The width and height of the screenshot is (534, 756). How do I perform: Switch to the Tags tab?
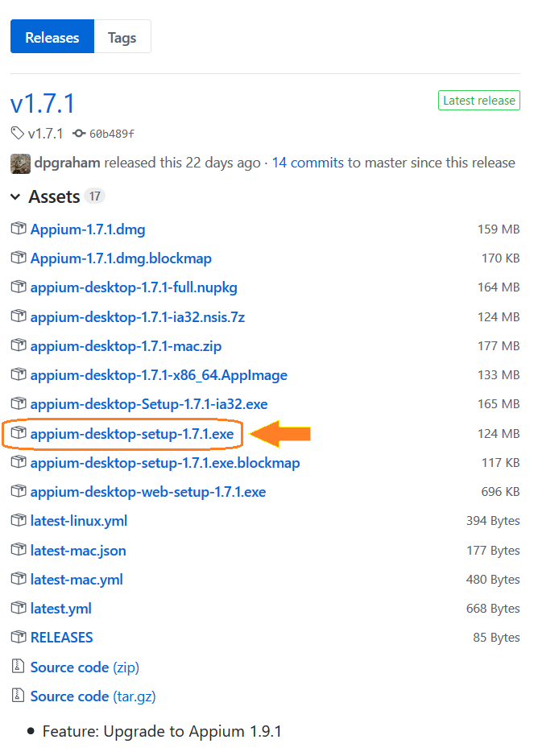tap(122, 37)
